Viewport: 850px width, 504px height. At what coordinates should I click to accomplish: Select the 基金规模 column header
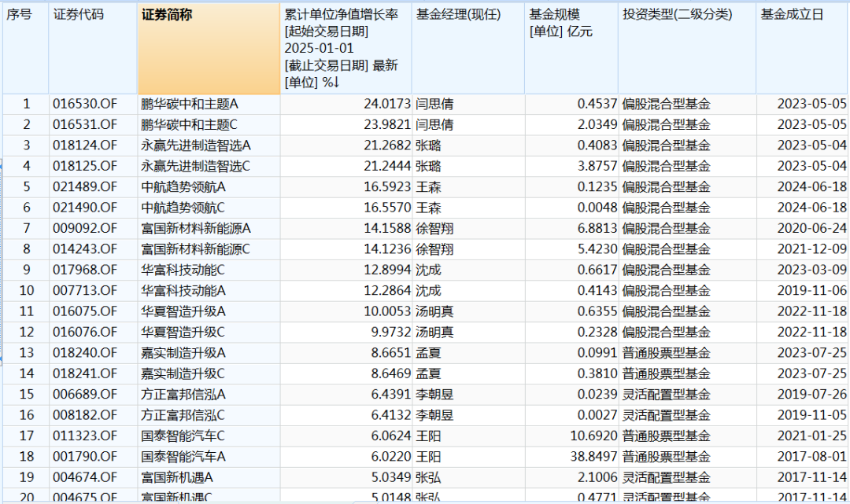coord(571,49)
